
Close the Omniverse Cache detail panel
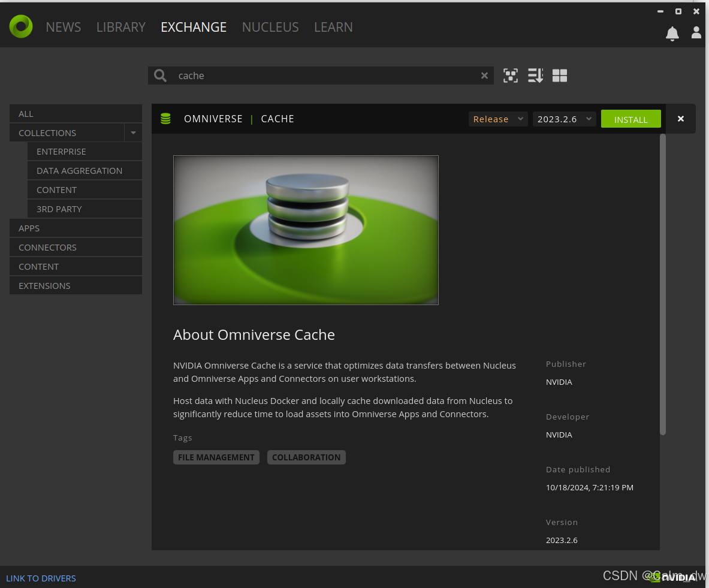pos(681,119)
